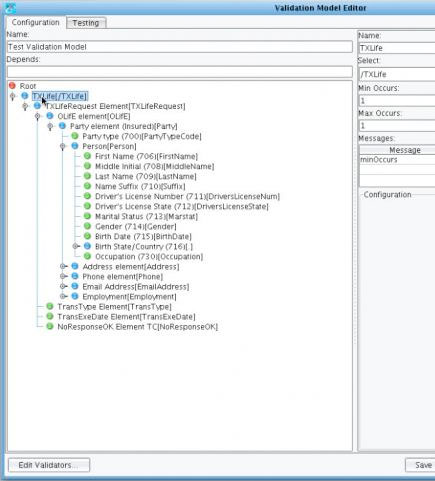The height and width of the screenshot is (481, 435).
Task: Click the green icon beside Middle Initial (708)
Action: 87,166
